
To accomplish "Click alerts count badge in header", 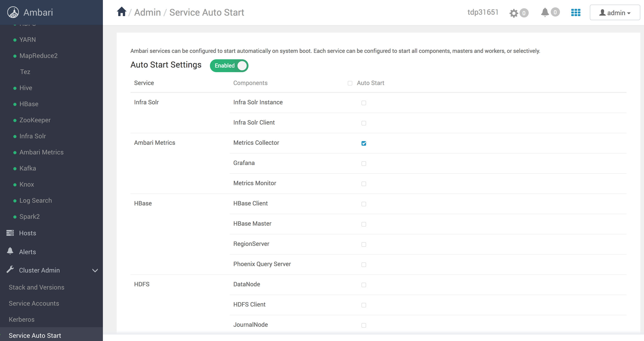I will click(x=555, y=12).
